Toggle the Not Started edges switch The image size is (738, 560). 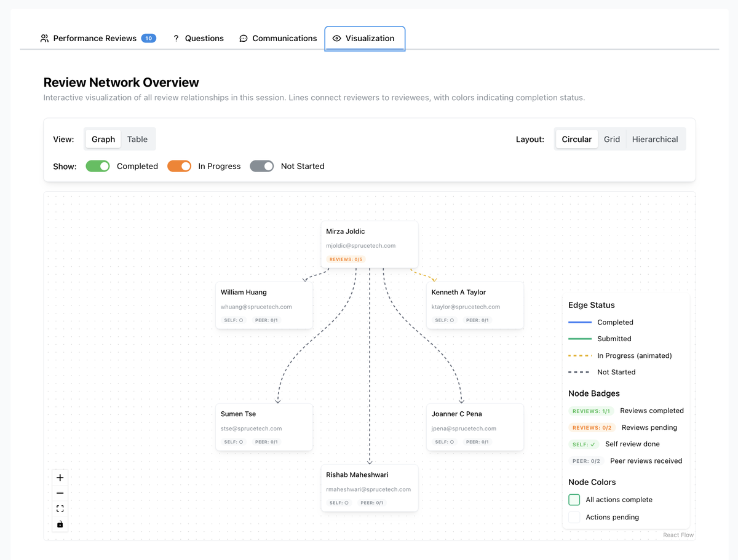(262, 166)
